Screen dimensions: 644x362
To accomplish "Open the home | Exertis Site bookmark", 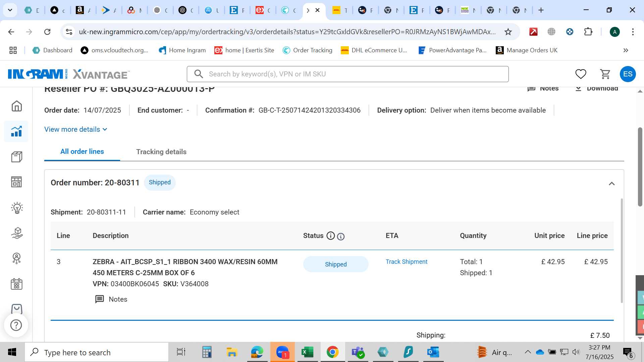I will (x=244, y=50).
